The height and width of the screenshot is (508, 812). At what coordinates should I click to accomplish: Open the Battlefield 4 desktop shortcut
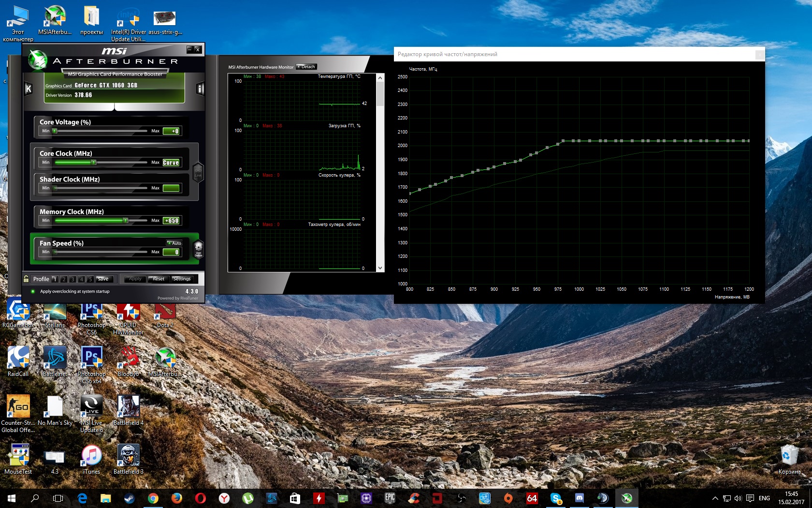[x=128, y=410]
